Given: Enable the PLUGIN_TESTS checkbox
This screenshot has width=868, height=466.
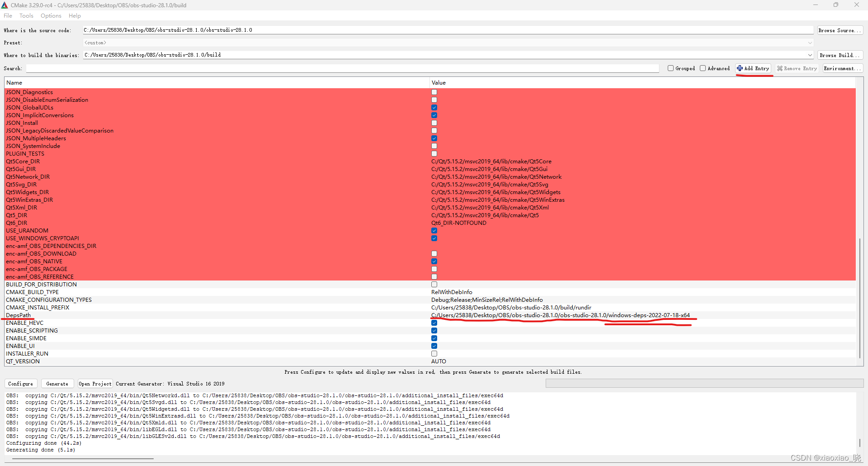Looking at the screenshot, I should 434,154.
